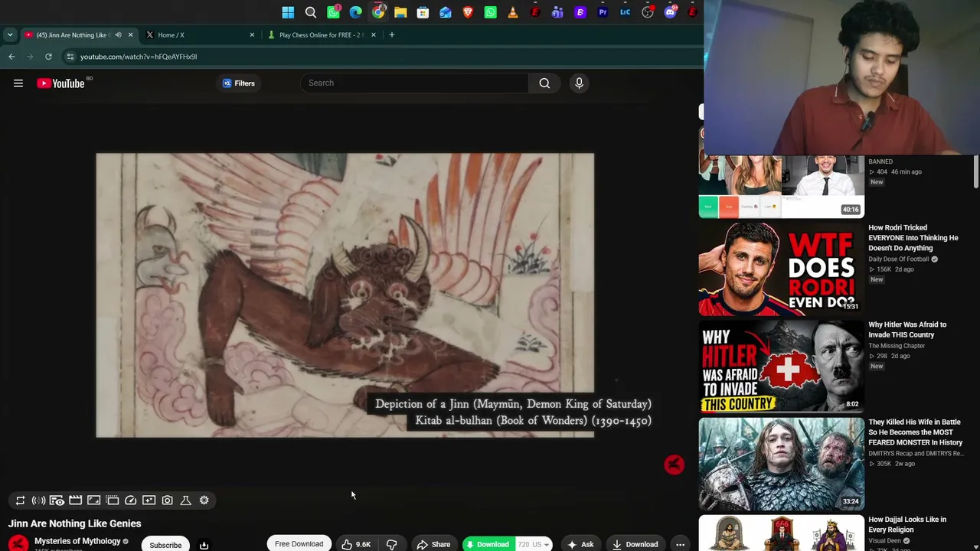The width and height of the screenshot is (980, 551).
Task: Open Microsoft Edge from the taskbar
Action: pos(356,12)
